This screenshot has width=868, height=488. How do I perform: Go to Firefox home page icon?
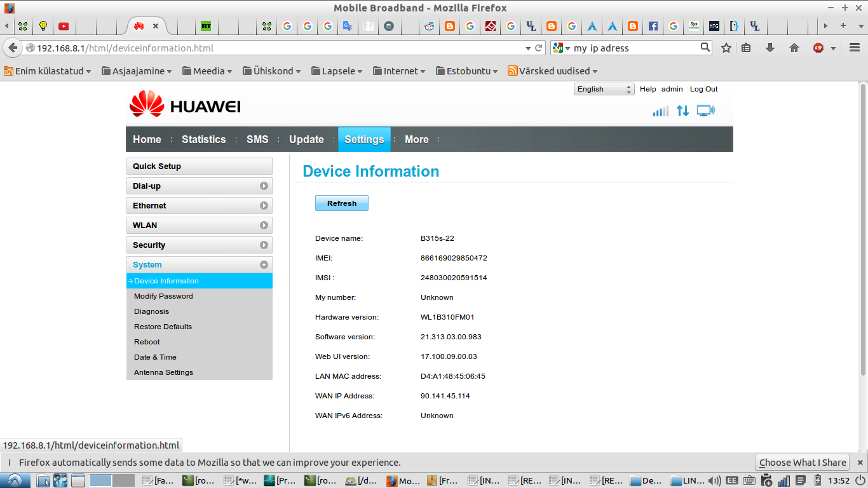coord(794,48)
